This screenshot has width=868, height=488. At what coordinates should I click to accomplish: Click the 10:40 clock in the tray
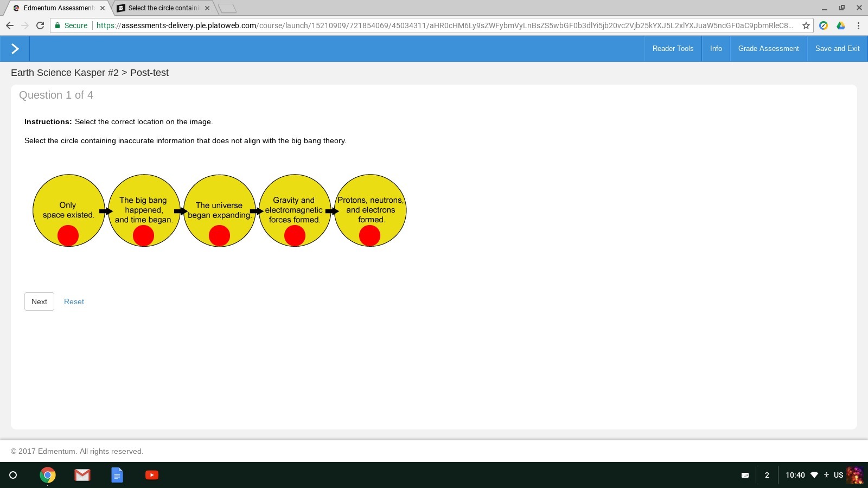coord(795,475)
